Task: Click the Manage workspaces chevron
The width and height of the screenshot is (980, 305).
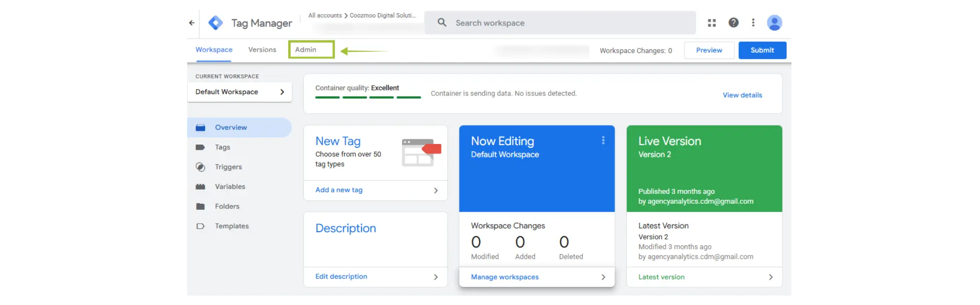Action: pyautogui.click(x=603, y=277)
